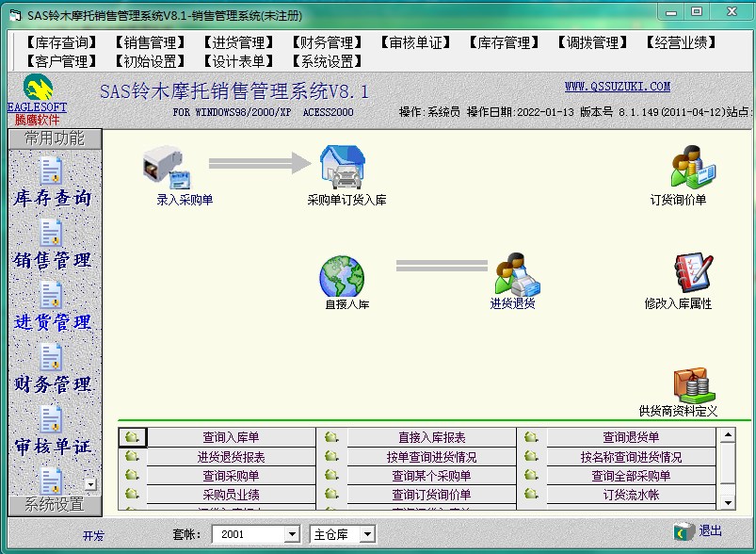Image resolution: width=756 pixels, height=554 pixels.
Task: Click the 查询全部采购单 button
Action: [x=631, y=476]
